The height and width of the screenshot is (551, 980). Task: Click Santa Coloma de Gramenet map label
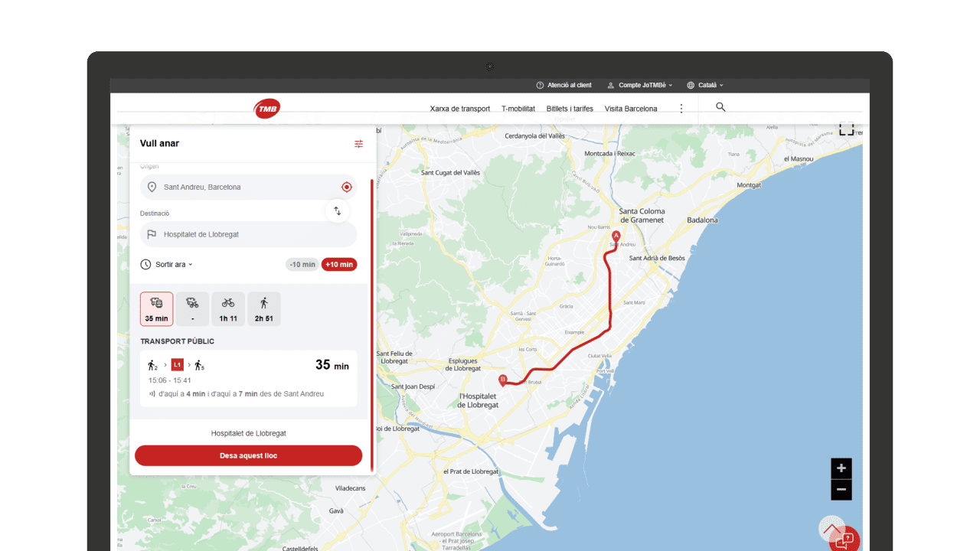click(x=642, y=215)
